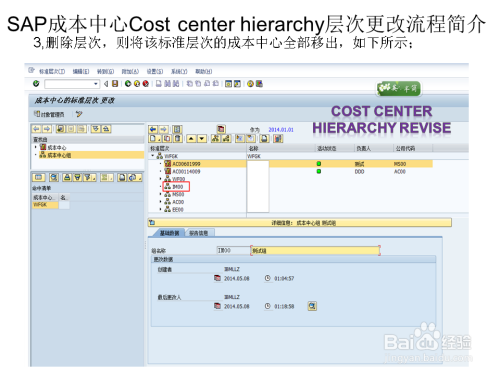Click the last changed time 01:18:58
This screenshot has width=500, height=375.
click(x=284, y=306)
